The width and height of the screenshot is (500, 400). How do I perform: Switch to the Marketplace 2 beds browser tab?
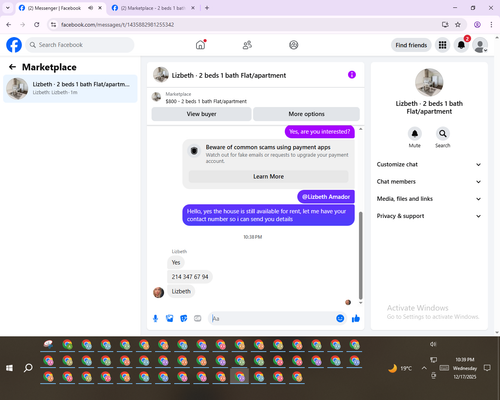(153, 8)
